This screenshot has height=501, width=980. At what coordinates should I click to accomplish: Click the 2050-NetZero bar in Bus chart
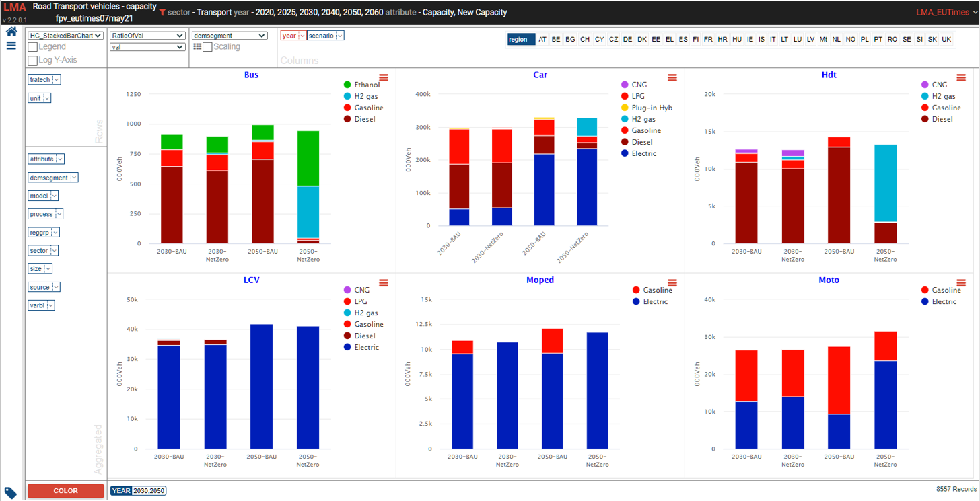click(x=308, y=187)
